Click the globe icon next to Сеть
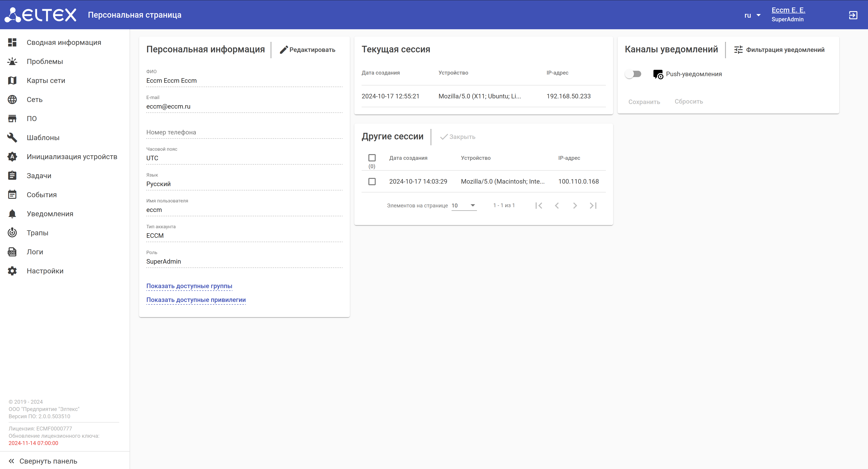868x469 pixels. point(12,100)
